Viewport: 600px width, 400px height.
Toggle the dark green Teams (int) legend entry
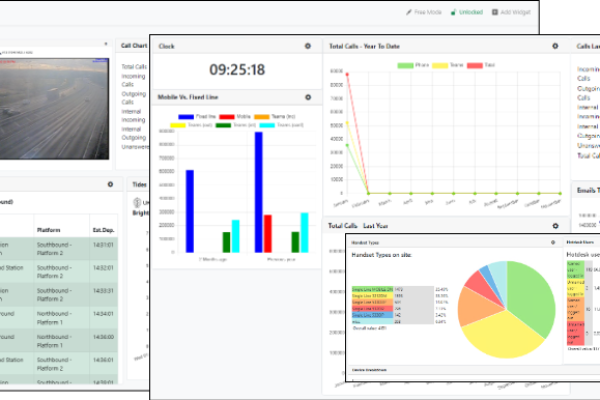(x=236, y=125)
